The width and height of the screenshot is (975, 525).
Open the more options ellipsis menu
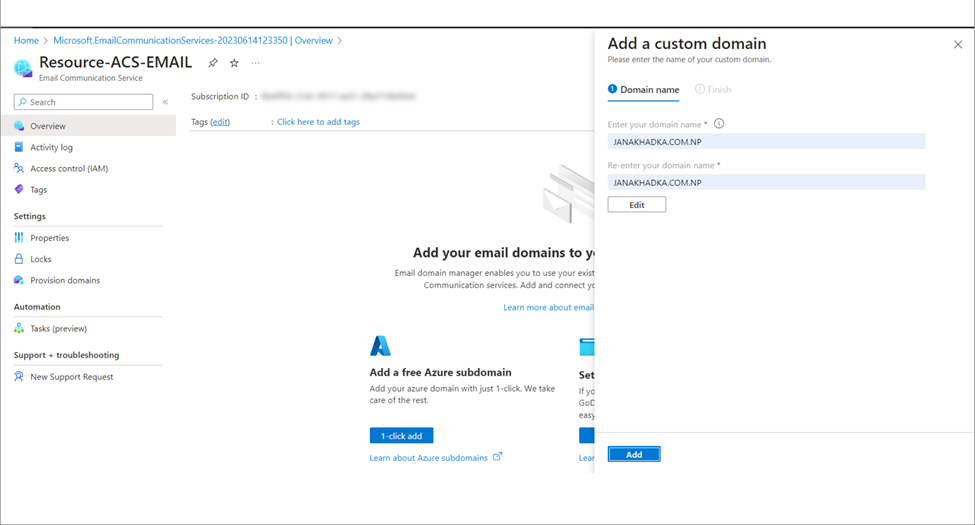[256, 63]
